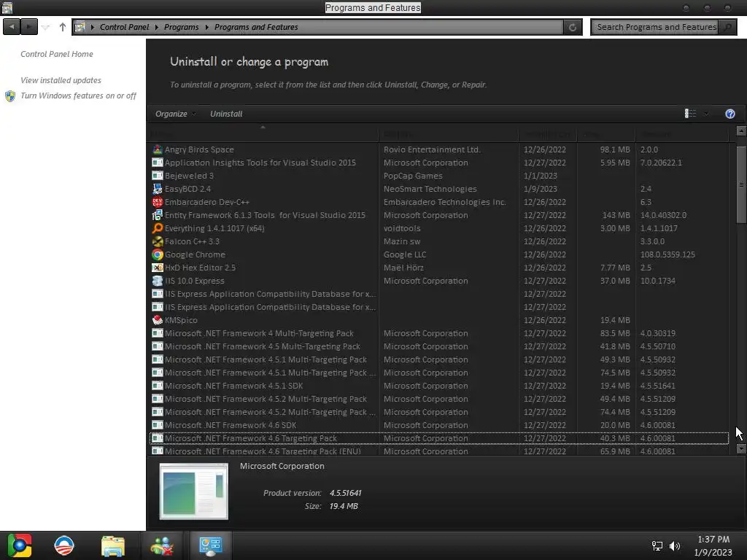Select Microsoft .NET Framework 4.5.1 SDK row
The image size is (747, 560).
click(x=438, y=386)
